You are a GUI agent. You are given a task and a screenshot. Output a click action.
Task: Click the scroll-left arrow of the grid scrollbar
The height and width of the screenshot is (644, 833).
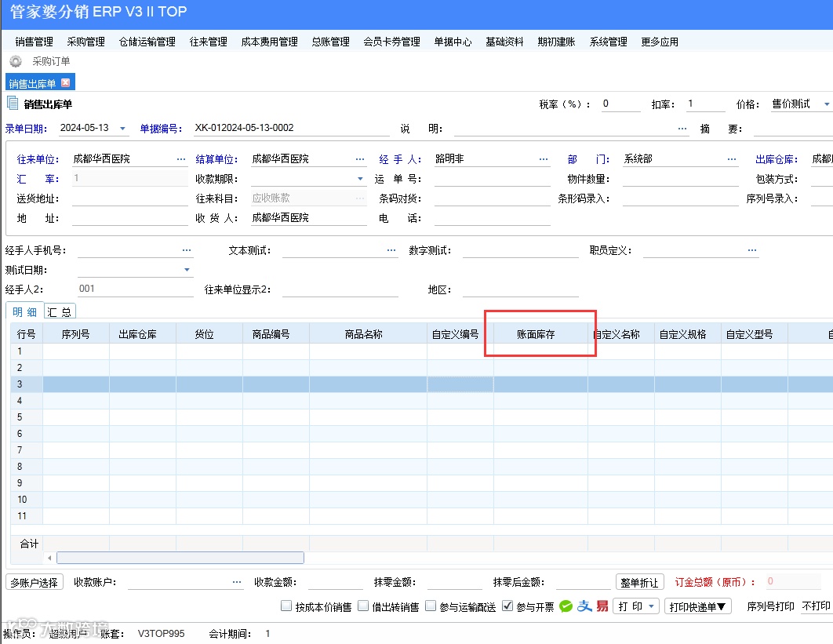pos(49,558)
